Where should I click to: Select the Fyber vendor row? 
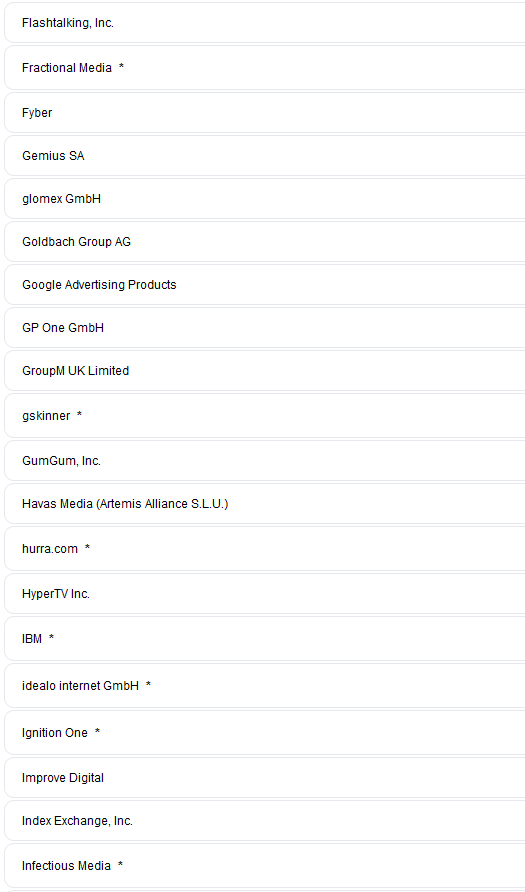point(264,113)
